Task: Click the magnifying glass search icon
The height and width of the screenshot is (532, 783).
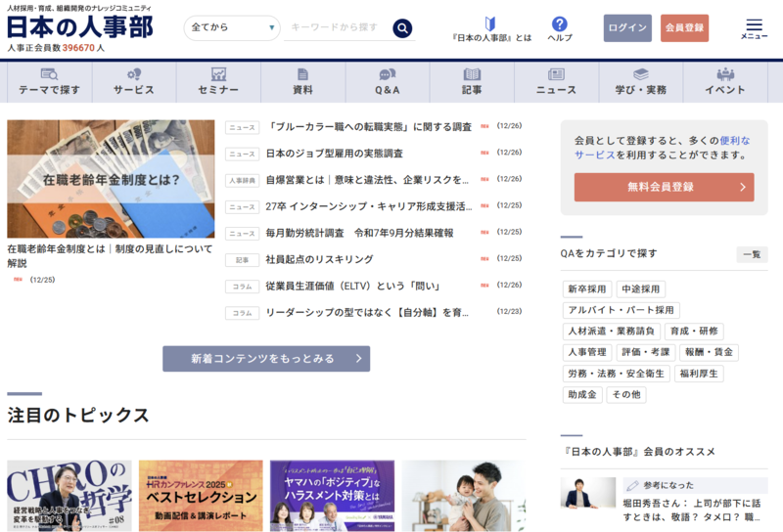Action: pos(402,27)
